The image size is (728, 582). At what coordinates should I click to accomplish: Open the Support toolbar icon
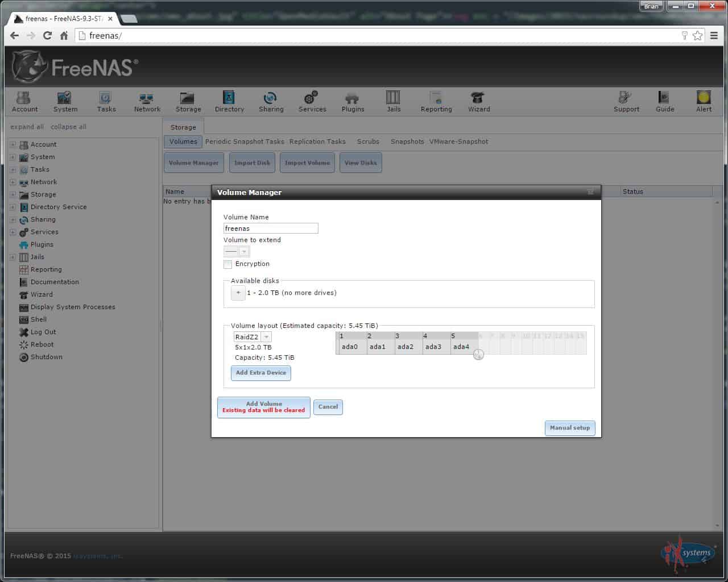626,102
